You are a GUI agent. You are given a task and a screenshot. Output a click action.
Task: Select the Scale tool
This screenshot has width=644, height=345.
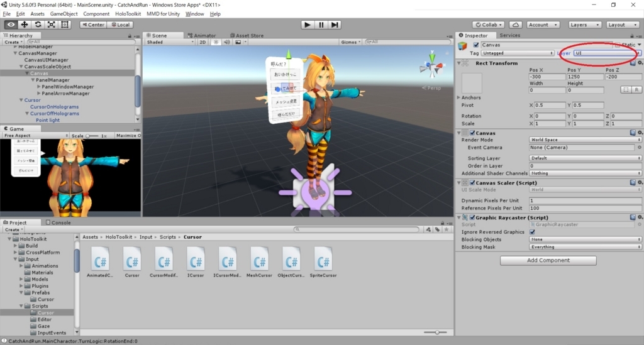(52, 25)
